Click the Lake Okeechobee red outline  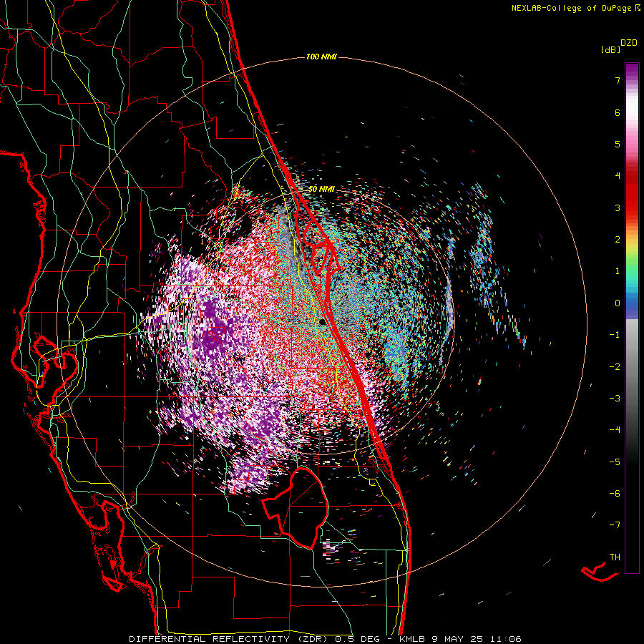296,507
